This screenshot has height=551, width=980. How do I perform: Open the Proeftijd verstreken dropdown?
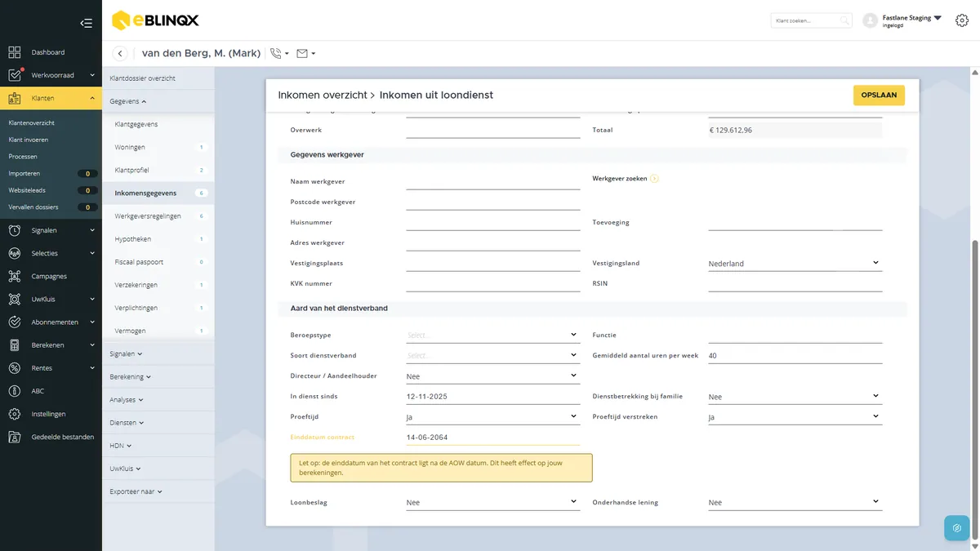click(x=795, y=416)
